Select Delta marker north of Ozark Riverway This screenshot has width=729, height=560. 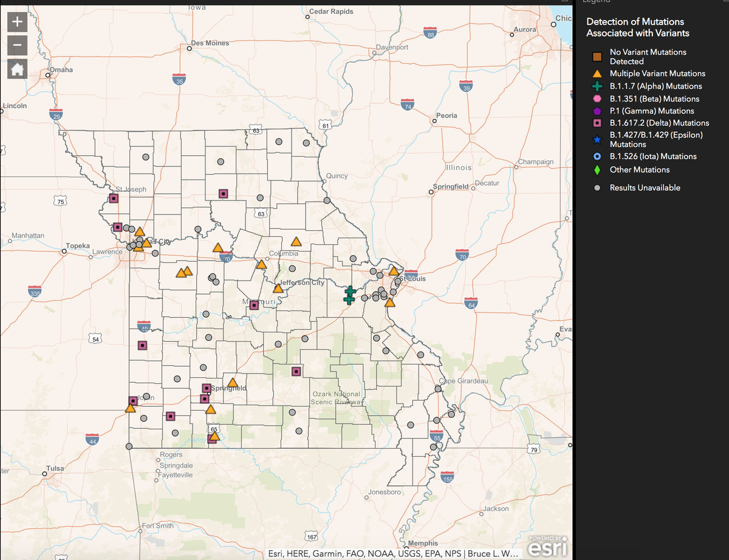(296, 371)
